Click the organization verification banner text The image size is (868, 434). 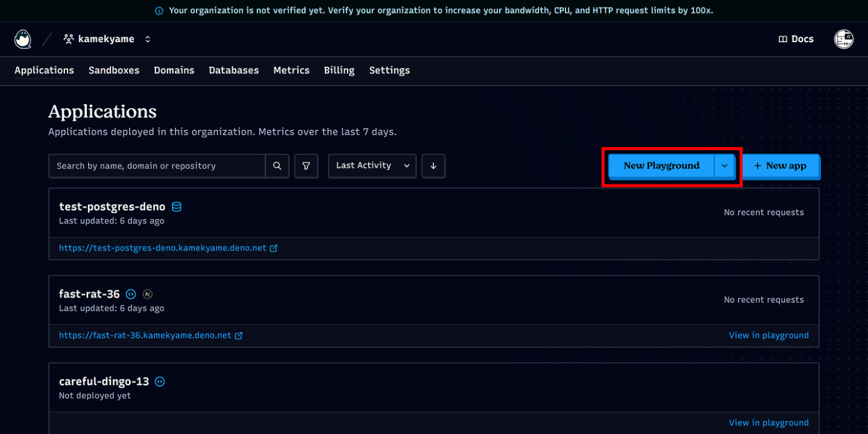pyautogui.click(x=441, y=11)
